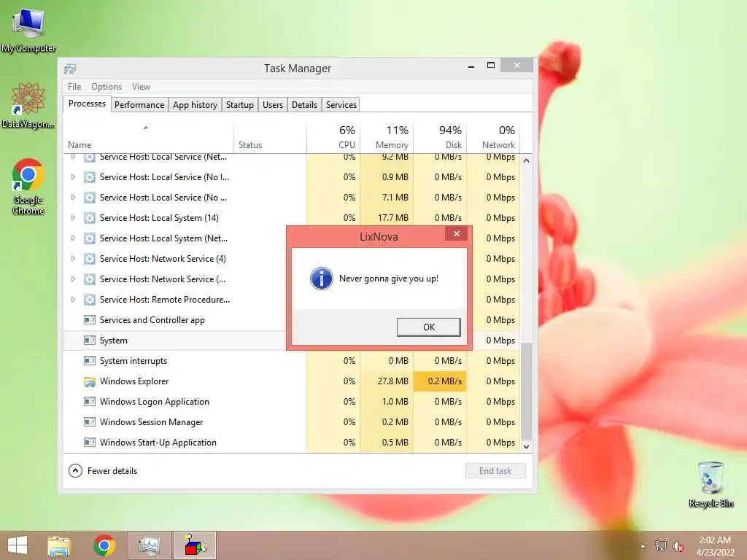The height and width of the screenshot is (560, 747).
Task: Click Windows Explorer's 27.8 MB memory value
Action: coord(387,381)
